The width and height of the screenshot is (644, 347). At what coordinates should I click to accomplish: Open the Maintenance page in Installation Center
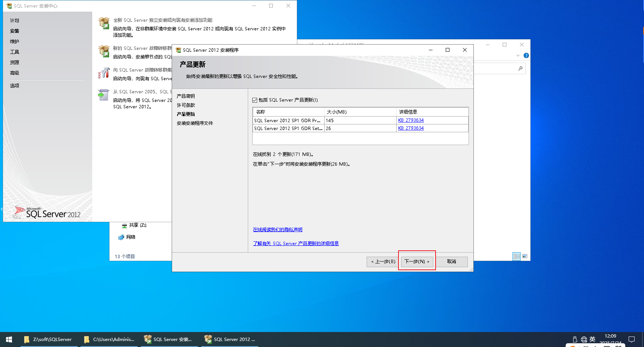15,42
